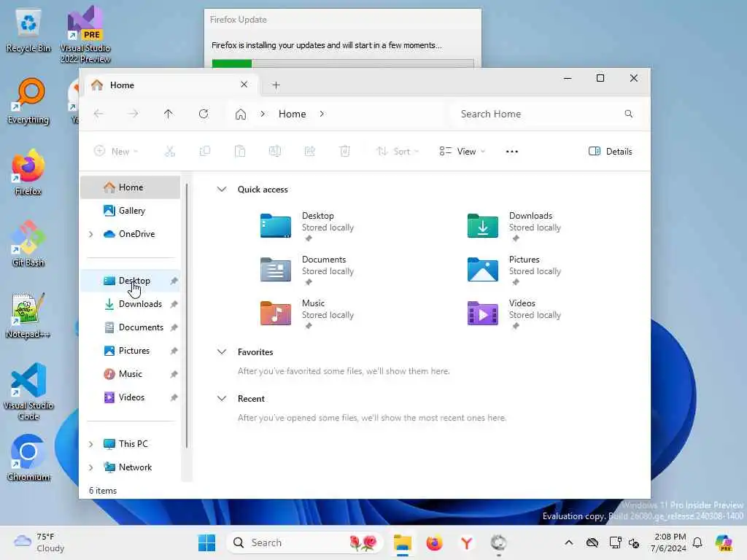Screen dimensions: 747x560
Task: Select Downloads in the navigation pane
Action: [x=130, y=304]
